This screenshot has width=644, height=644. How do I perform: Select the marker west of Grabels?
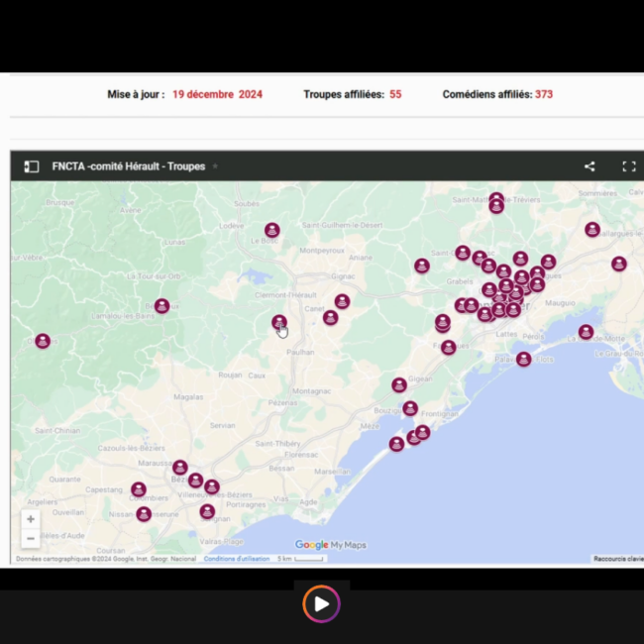pyautogui.click(x=422, y=267)
